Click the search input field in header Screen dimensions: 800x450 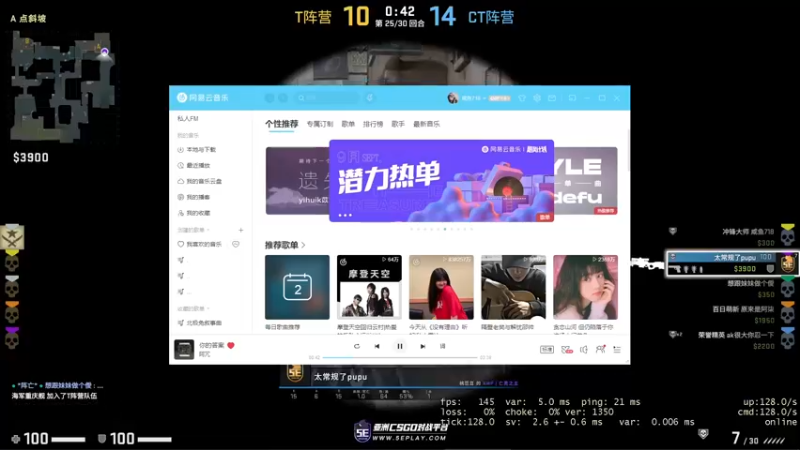(x=327, y=98)
